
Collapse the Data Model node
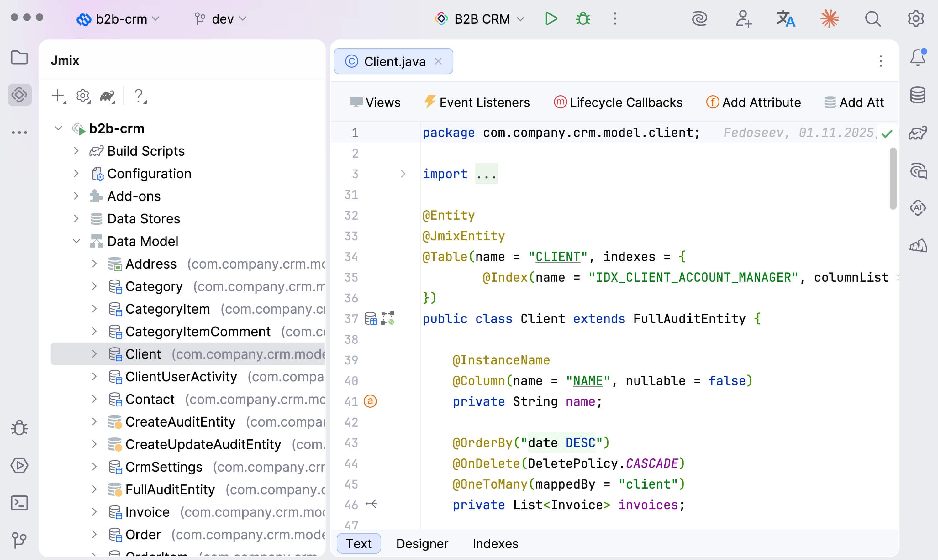(x=76, y=241)
